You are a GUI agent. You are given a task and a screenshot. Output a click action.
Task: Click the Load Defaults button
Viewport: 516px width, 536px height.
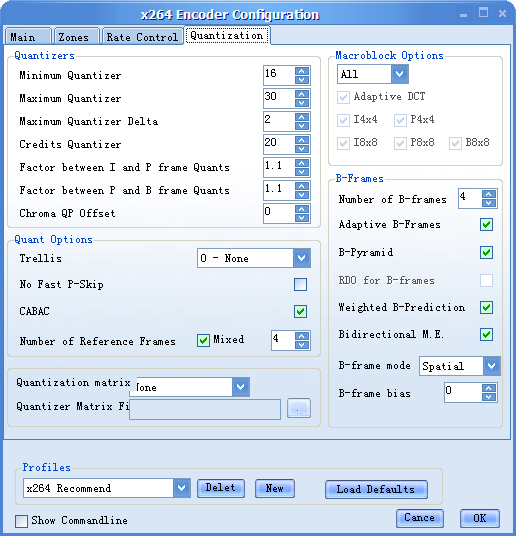376,489
